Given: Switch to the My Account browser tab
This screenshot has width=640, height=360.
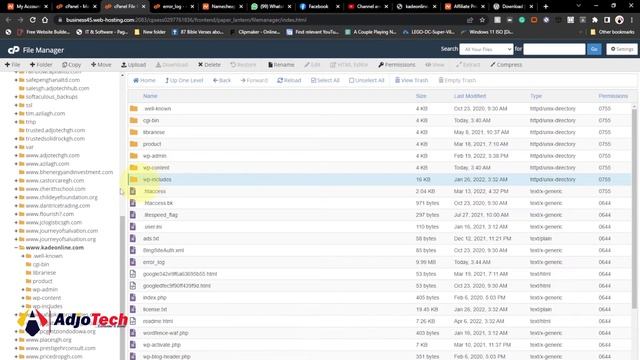Looking at the screenshot, I should (x=27, y=6).
